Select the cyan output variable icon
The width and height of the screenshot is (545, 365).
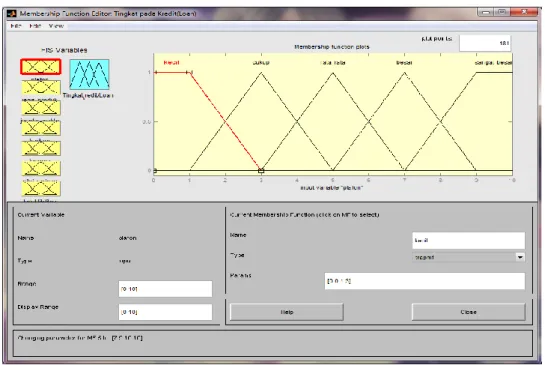click(x=89, y=74)
